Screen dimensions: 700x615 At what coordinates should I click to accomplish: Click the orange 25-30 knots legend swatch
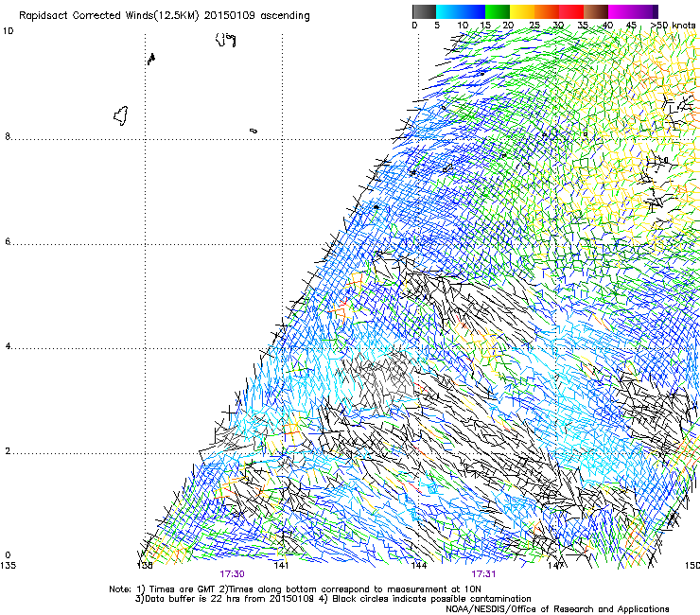click(x=547, y=11)
